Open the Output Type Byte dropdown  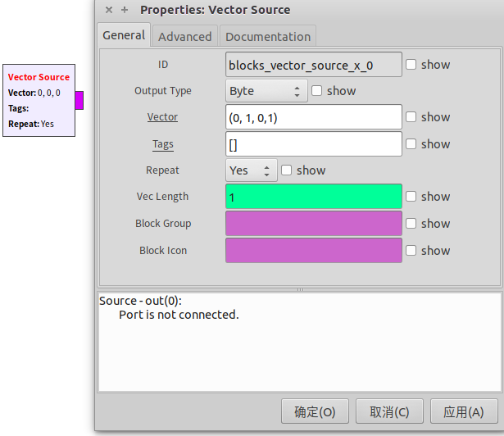266,91
